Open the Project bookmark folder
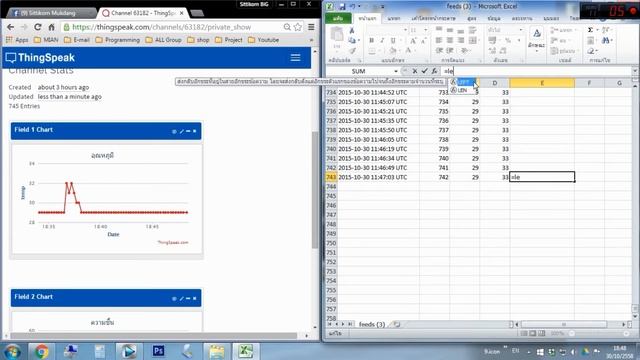The height and width of the screenshot is (360, 640). [x=229, y=40]
